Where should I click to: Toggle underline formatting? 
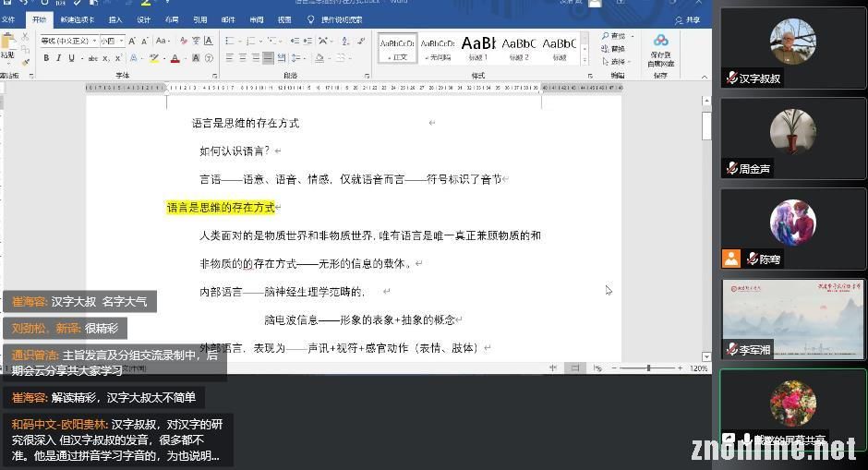click(x=72, y=58)
